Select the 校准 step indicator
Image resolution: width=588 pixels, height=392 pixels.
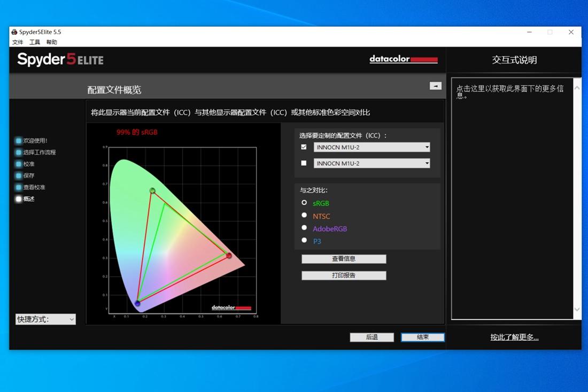(18, 164)
